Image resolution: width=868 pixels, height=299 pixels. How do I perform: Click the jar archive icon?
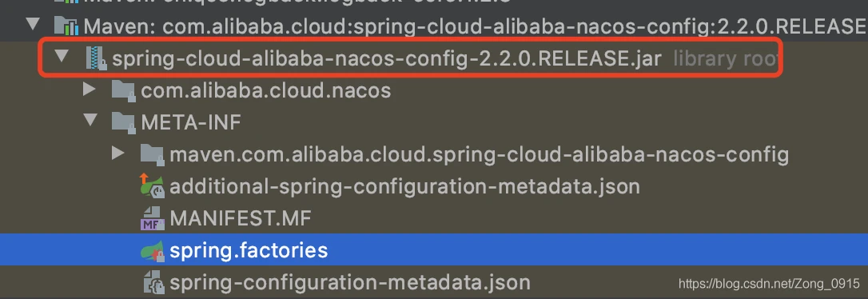[x=95, y=58]
